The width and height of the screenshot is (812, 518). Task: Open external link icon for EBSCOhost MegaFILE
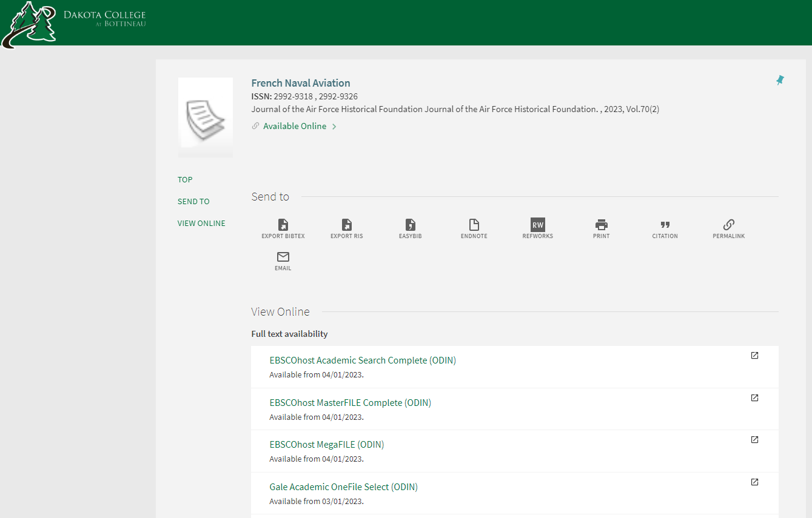click(x=754, y=440)
